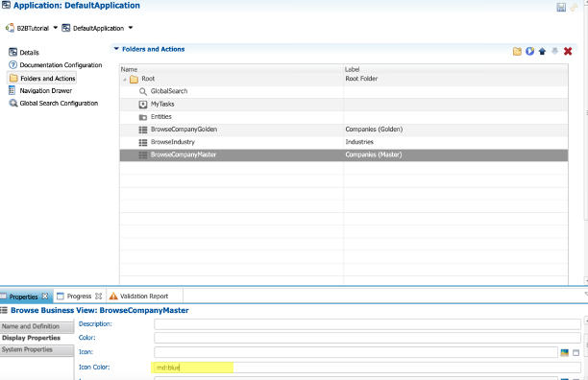The width and height of the screenshot is (588, 380).
Task: Move selected item down with gray arrow
Action: [555, 51]
